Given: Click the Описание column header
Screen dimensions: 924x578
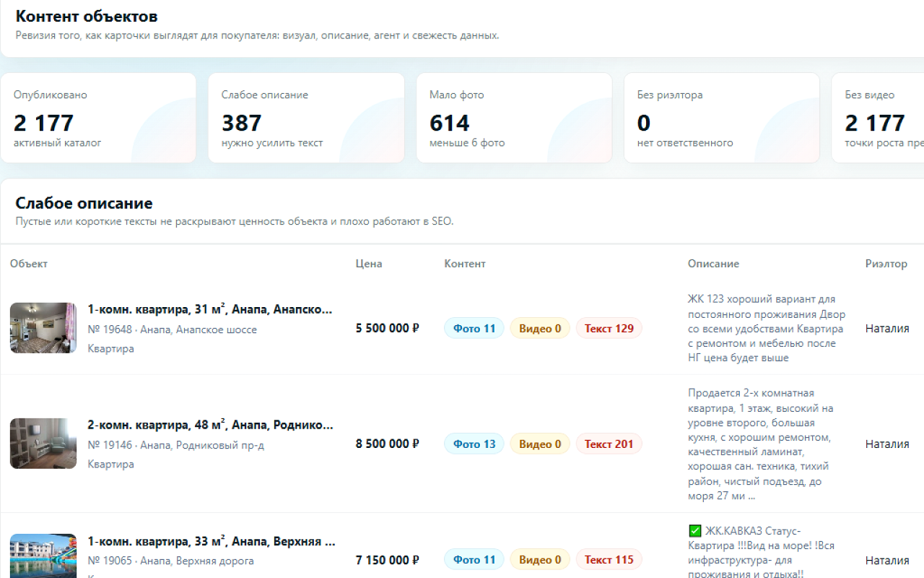Looking at the screenshot, I should pos(713,264).
